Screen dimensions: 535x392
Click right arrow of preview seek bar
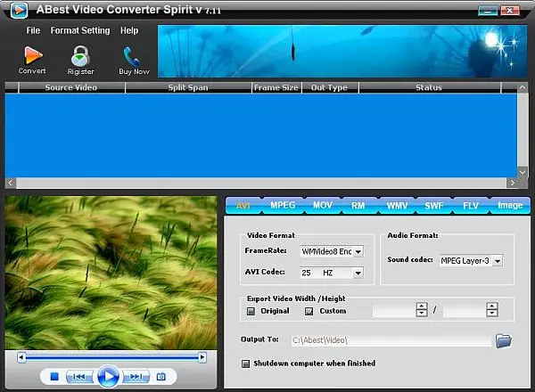click(202, 357)
